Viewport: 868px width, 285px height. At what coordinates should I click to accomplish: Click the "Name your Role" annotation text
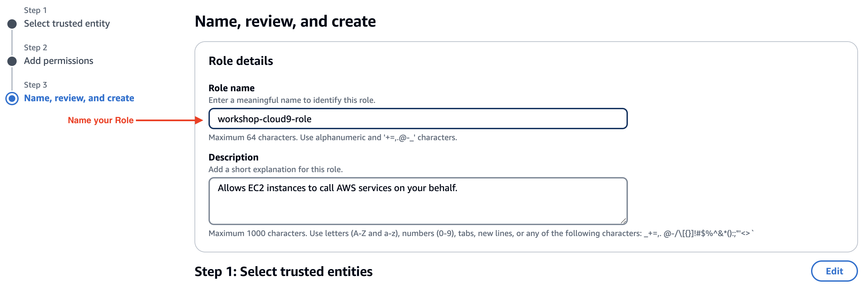click(x=101, y=120)
